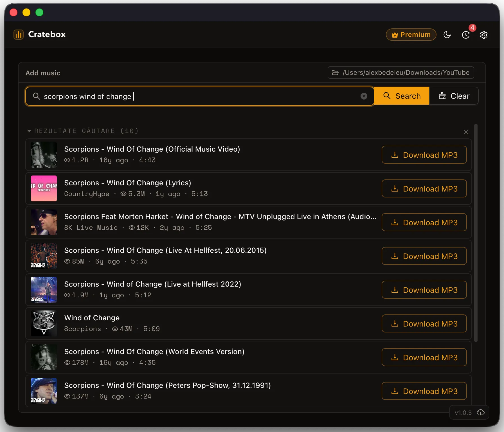Open thumbnail of Hellfest 2015 video
504x432 pixels.
pyautogui.click(x=44, y=256)
